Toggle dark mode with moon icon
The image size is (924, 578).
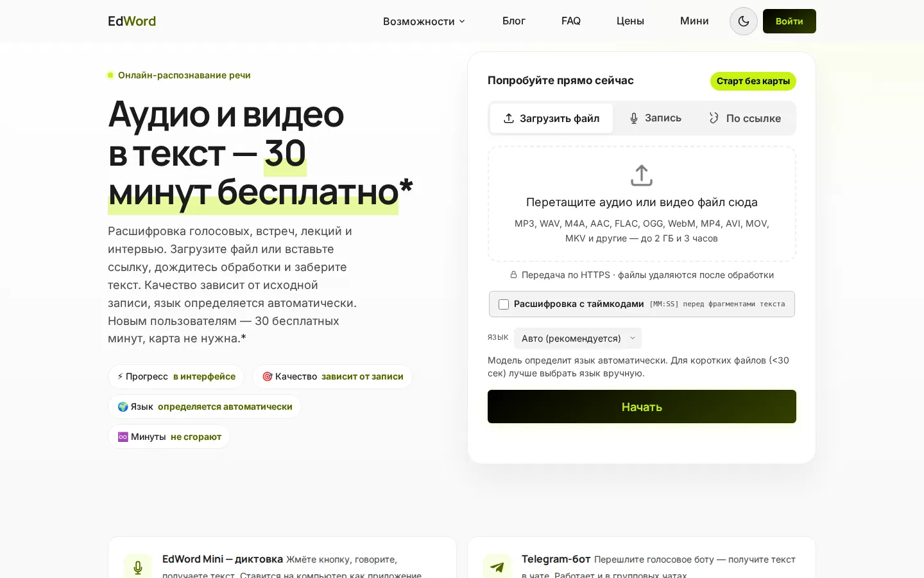tap(744, 21)
